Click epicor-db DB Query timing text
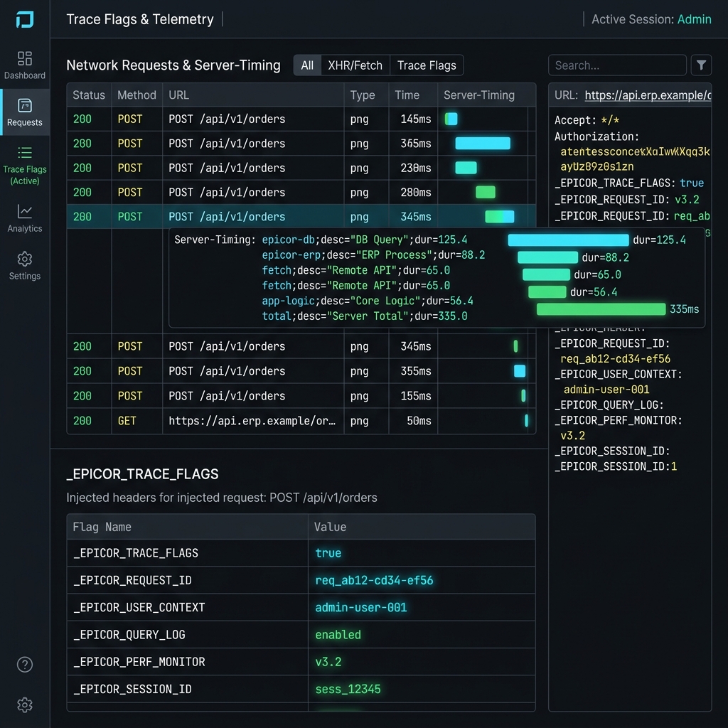This screenshot has width=728, height=728. pyautogui.click(x=365, y=240)
